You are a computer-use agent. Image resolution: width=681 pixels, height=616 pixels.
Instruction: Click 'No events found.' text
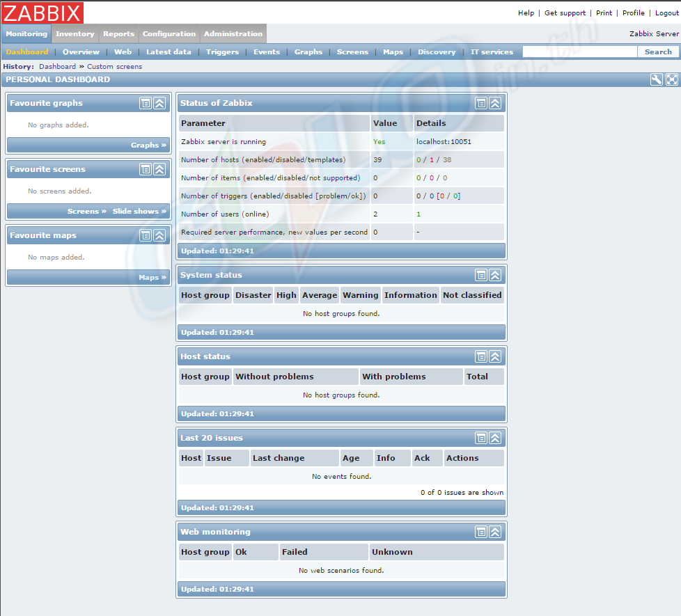341,476
